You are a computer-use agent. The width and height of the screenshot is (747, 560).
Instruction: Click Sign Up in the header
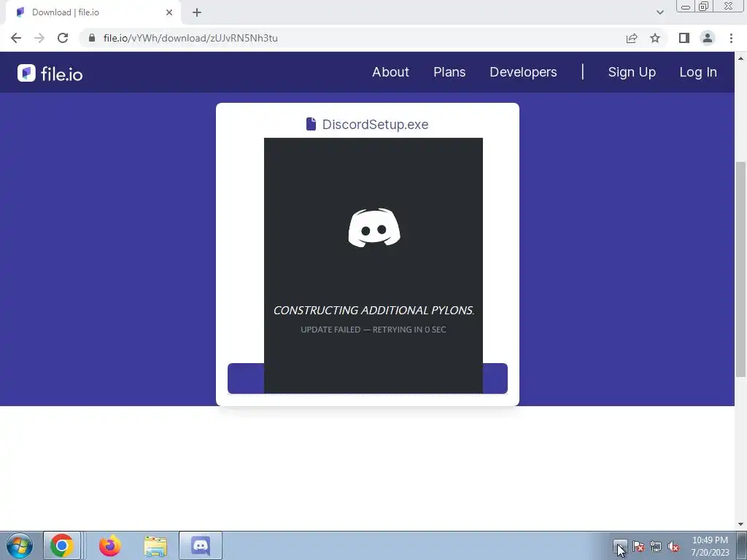click(x=632, y=72)
